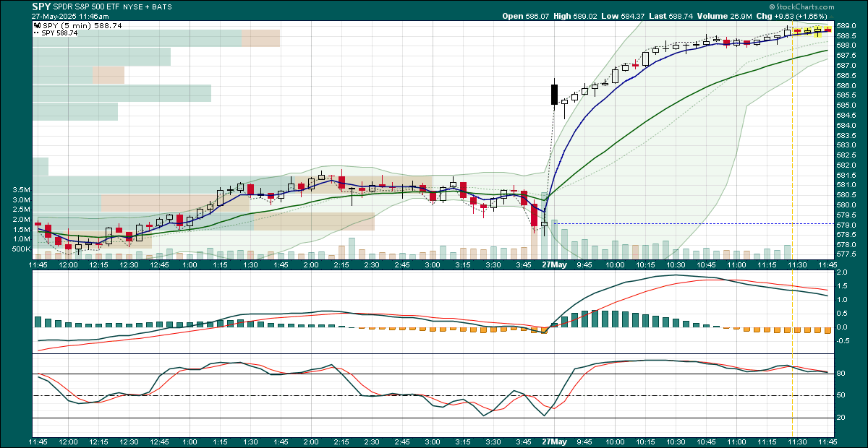The width and height of the screenshot is (868, 448).
Task: Click the 12:00 label under the price panel
Action: [68, 265]
